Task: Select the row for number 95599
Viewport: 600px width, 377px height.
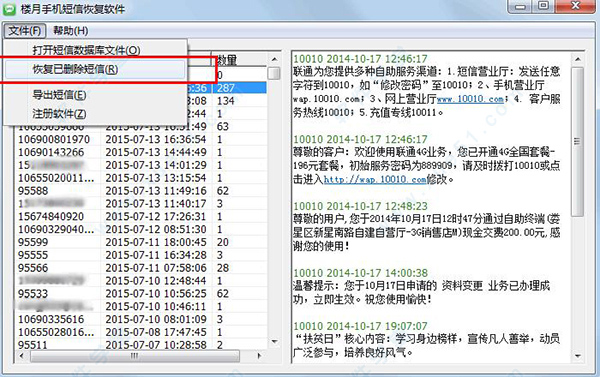Action: (x=142, y=242)
